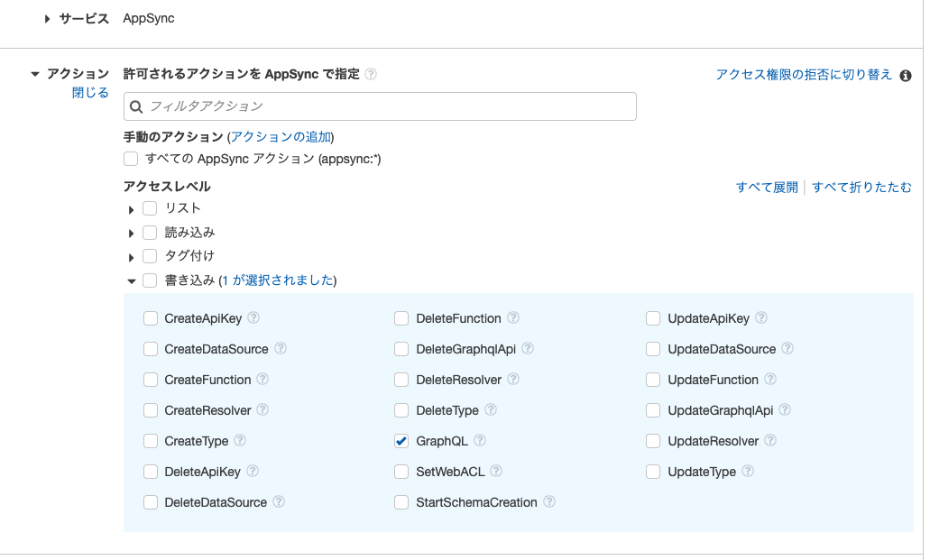Check the タグ付け access level checkbox
Viewport: 930px width, 560px height.
pos(150,256)
